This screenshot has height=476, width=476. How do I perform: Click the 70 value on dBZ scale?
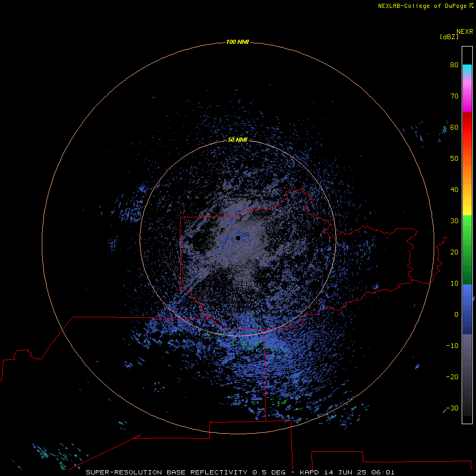[x=454, y=96]
